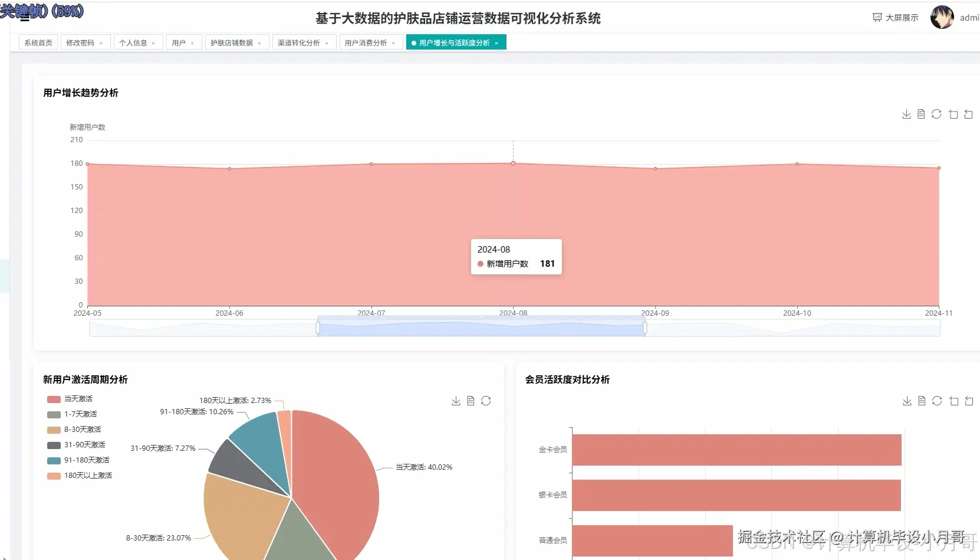The width and height of the screenshot is (980, 560).
Task: Toggle the 31-90天激活 legend item
Action: [76, 445]
